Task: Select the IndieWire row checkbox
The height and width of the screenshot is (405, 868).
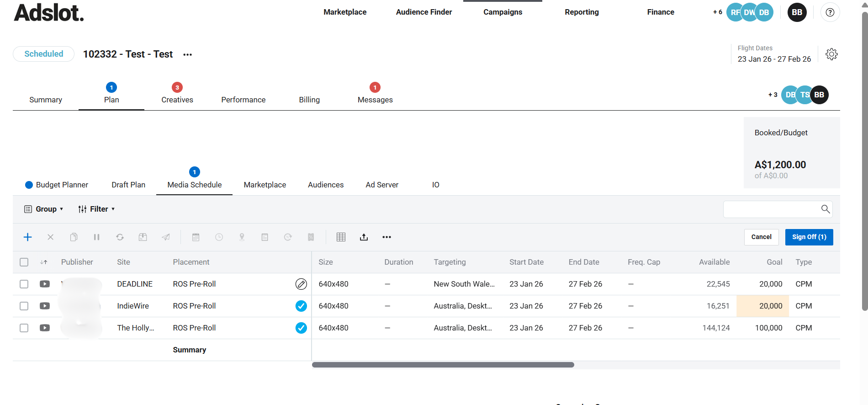Action: (24, 306)
